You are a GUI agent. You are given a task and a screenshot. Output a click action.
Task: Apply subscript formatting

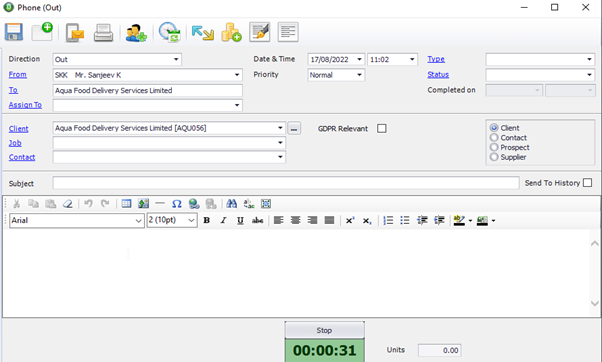pos(367,221)
